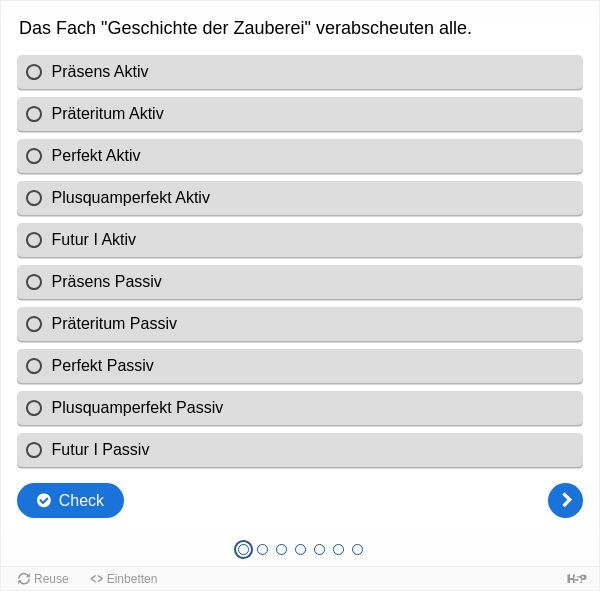Select the Präteritum Passiv option
Screen dimensions: 600x591
pyautogui.click(x=300, y=324)
